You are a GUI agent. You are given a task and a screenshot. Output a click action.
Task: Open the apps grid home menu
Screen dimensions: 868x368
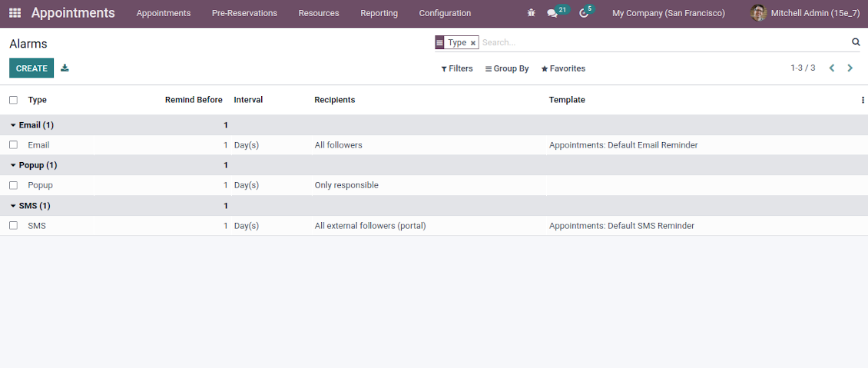15,13
